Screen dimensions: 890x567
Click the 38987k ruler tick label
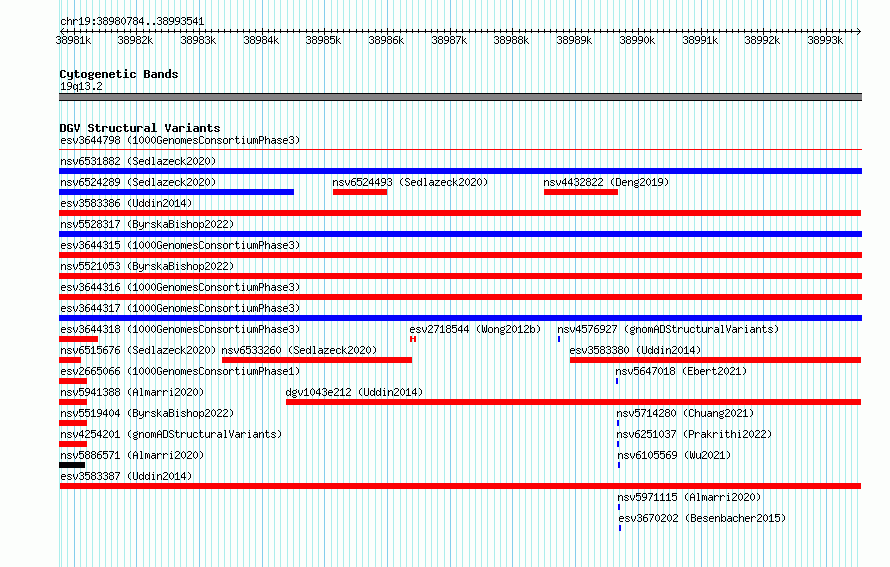449,40
